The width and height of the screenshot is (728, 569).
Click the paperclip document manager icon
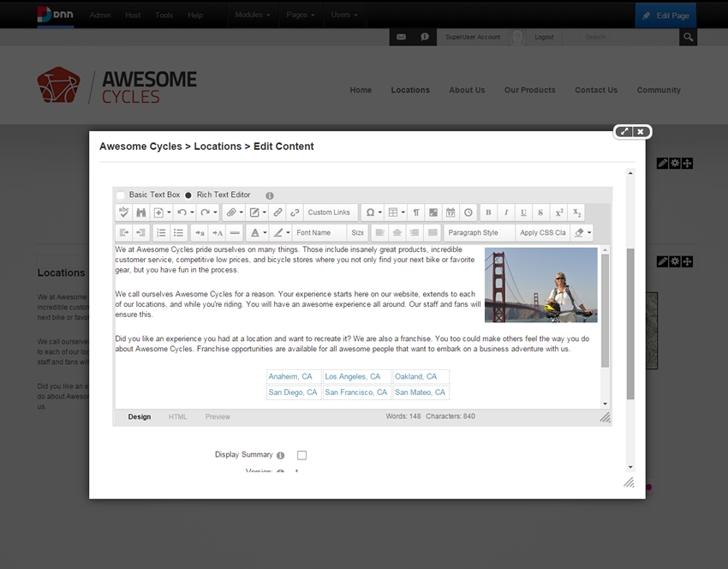tap(231, 213)
